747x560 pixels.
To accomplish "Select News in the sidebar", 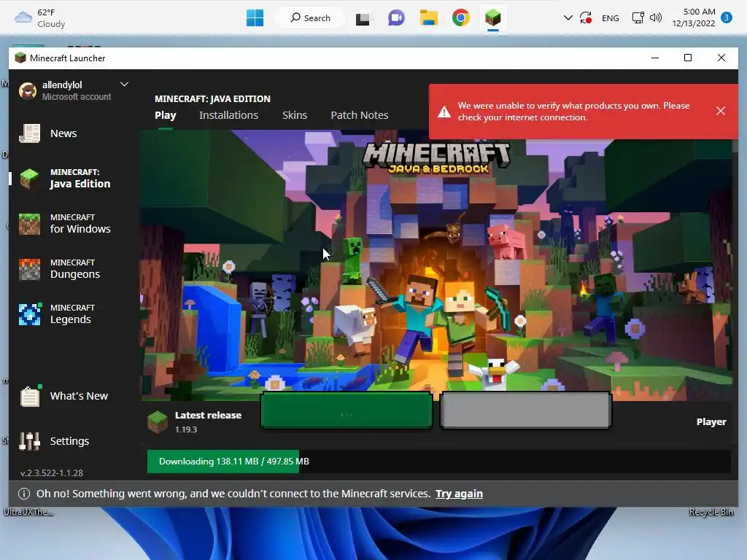I will [x=63, y=133].
